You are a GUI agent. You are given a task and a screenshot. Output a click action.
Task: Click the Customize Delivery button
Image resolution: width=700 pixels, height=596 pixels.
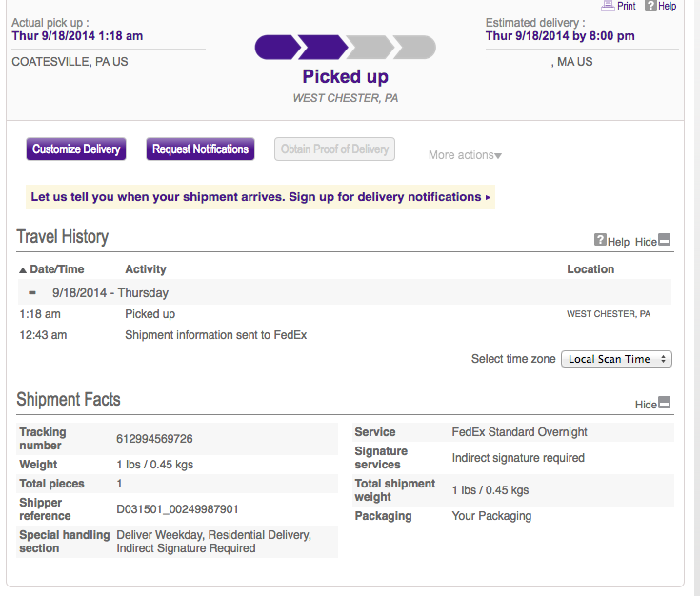[76, 149]
